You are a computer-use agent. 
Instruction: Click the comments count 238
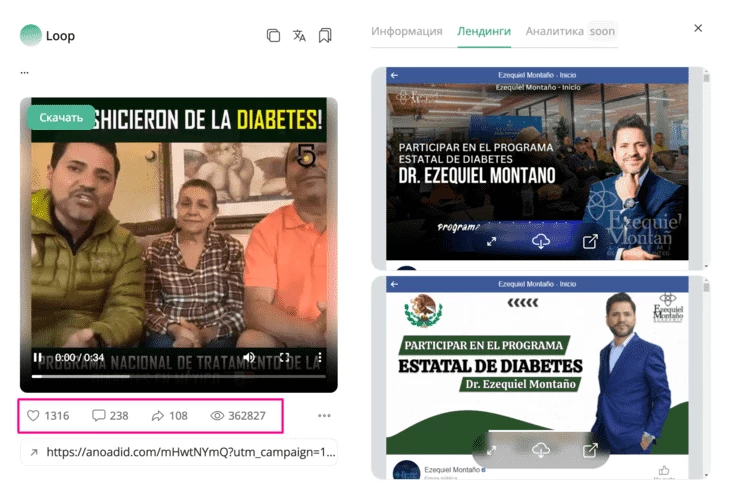point(110,415)
